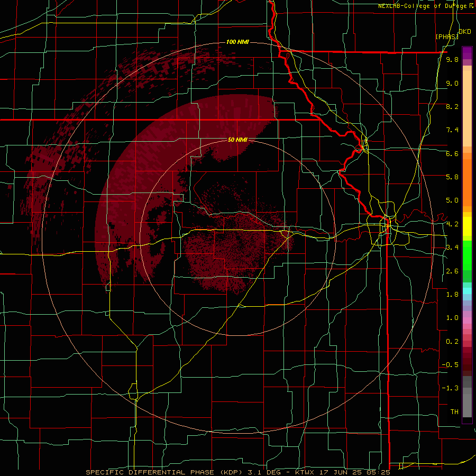Screen dimensions: 476x476
Task: Click the 0.2 color scale value
Action: [x=452, y=342]
